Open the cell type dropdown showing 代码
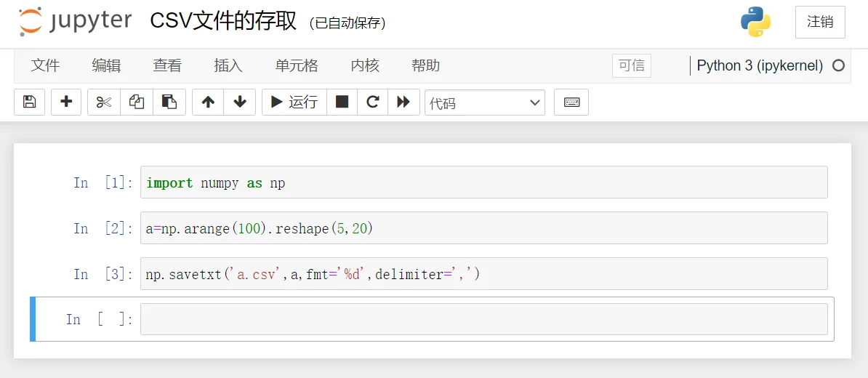The height and width of the screenshot is (378, 868). coord(485,103)
